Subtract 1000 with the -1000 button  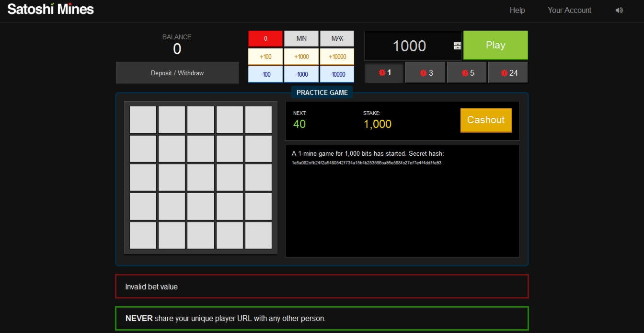[x=301, y=74]
